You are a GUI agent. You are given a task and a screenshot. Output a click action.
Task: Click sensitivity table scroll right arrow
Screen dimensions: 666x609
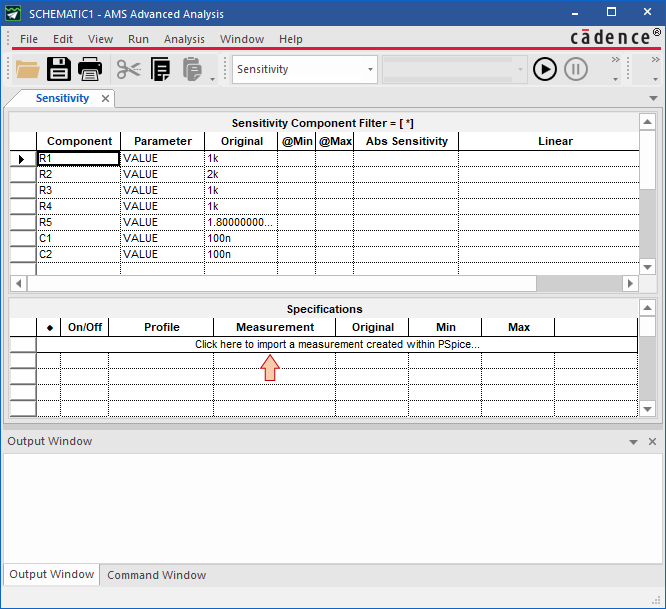click(x=630, y=283)
